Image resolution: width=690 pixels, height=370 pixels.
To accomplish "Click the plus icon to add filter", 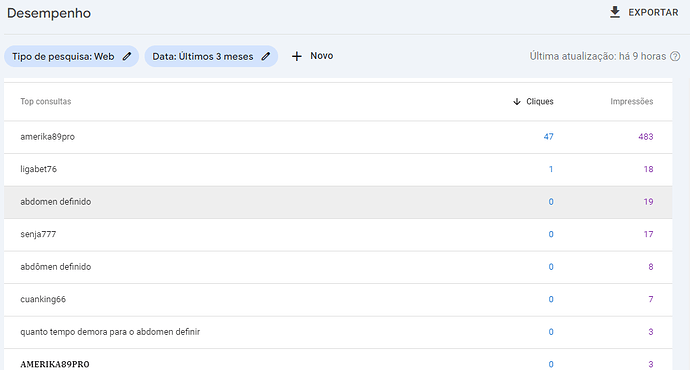I will [297, 56].
